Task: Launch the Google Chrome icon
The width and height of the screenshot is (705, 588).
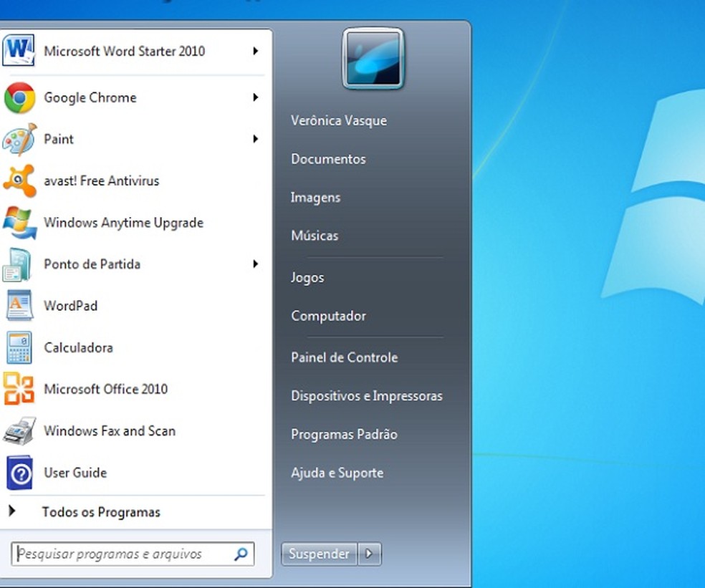Action: coord(19,97)
